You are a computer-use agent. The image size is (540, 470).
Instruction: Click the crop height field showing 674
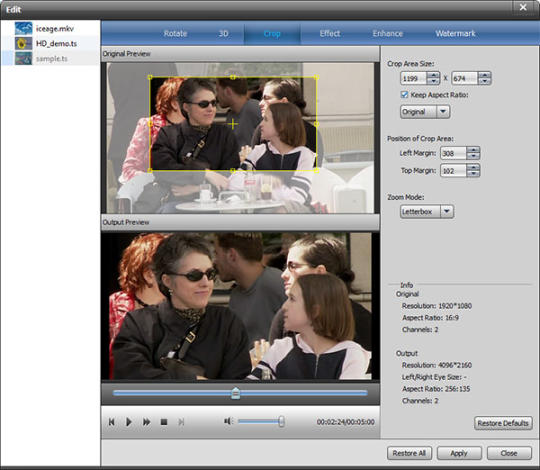(465, 79)
